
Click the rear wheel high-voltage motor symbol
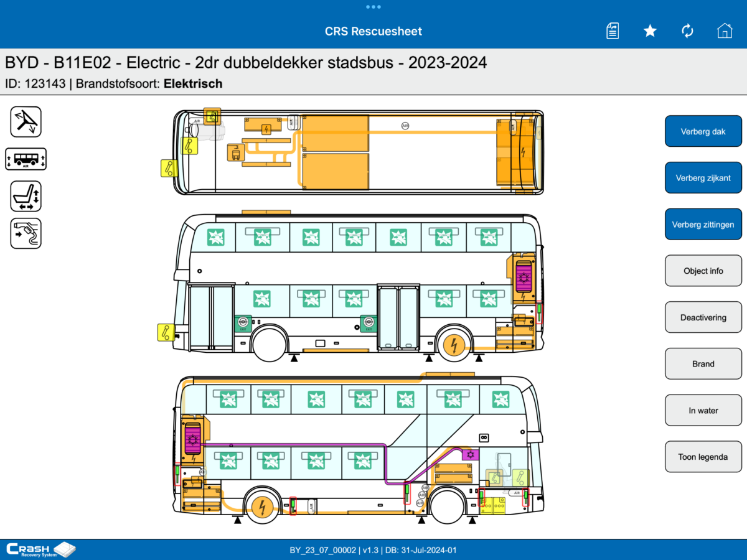point(454,345)
